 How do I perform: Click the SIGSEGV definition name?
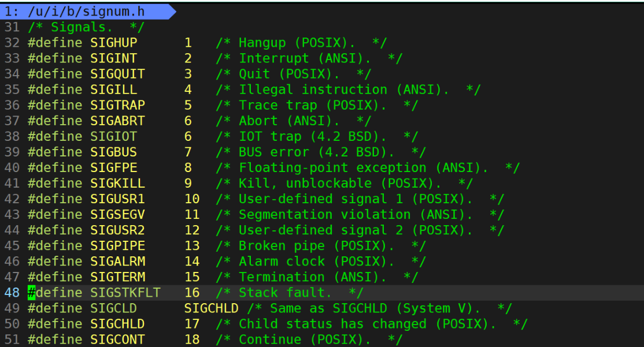[x=117, y=215]
